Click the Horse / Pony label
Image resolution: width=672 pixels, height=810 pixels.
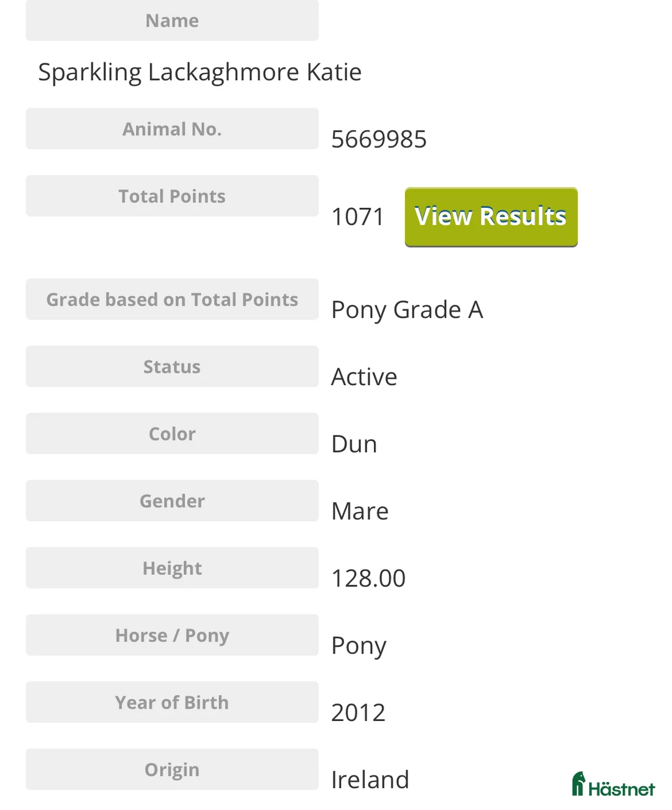(172, 635)
